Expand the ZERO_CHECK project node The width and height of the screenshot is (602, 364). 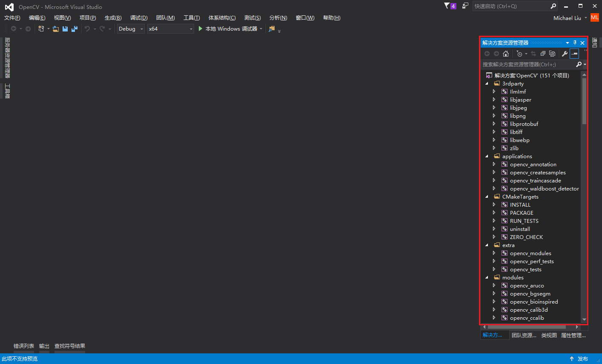point(494,237)
